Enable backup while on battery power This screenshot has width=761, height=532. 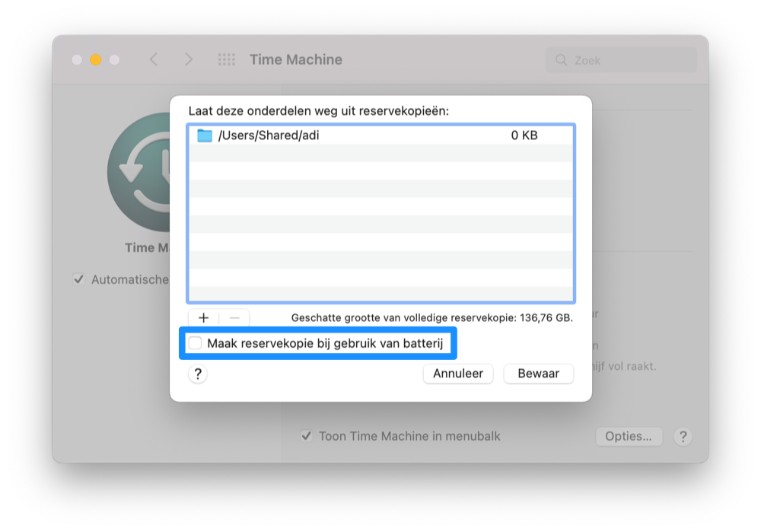[x=195, y=343]
